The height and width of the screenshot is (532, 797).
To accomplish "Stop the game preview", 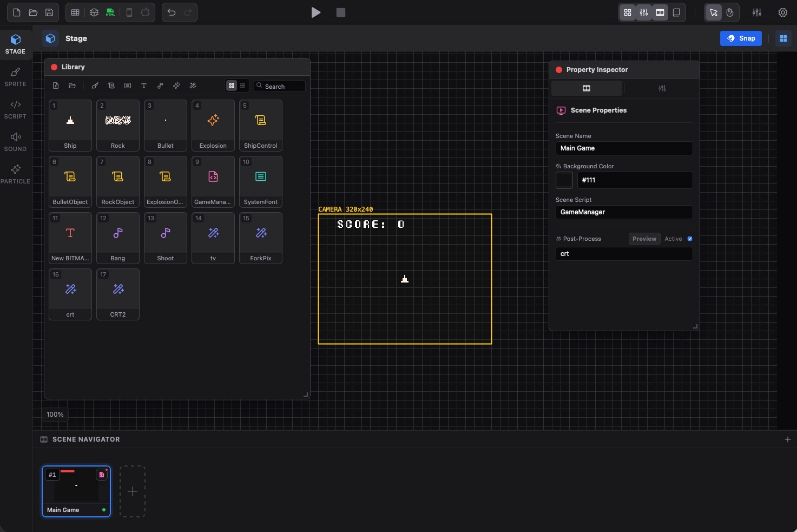I will coord(341,12).
